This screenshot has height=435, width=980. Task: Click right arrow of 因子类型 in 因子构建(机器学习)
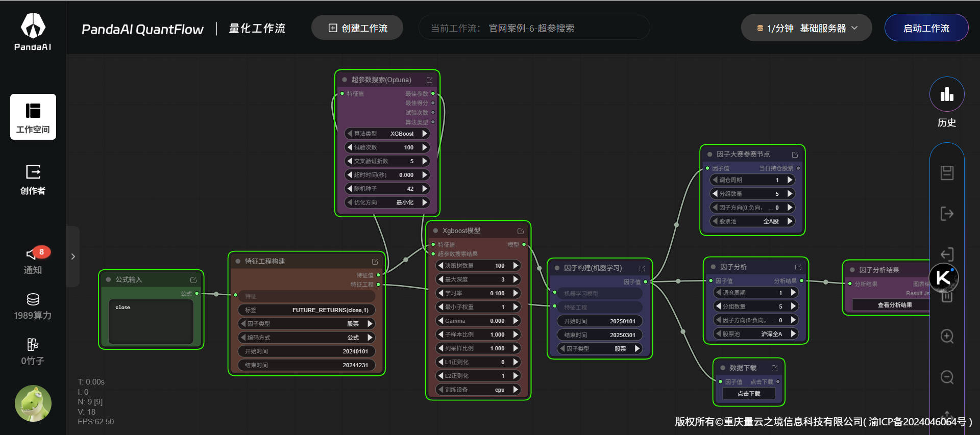(x=637, y=349)
